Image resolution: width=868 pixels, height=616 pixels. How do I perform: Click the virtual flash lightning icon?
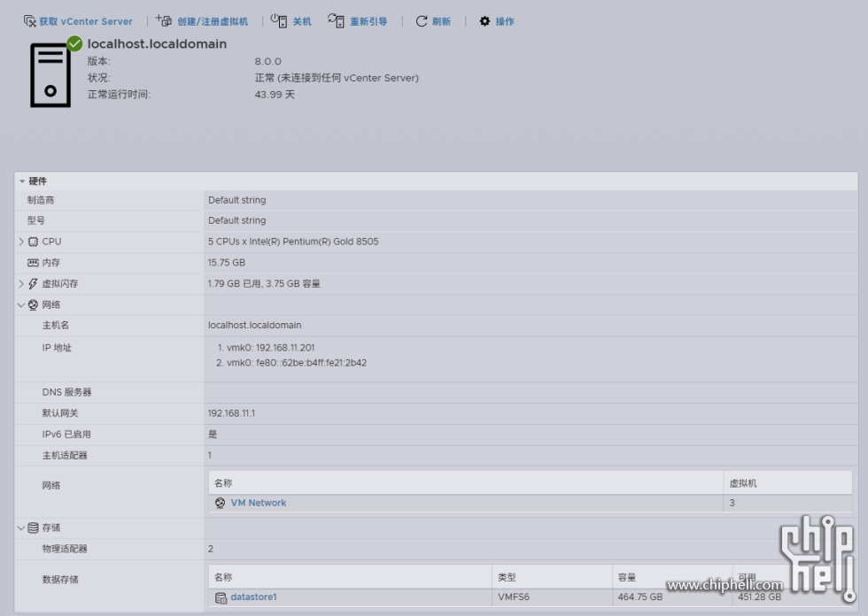tap(34, 284)
